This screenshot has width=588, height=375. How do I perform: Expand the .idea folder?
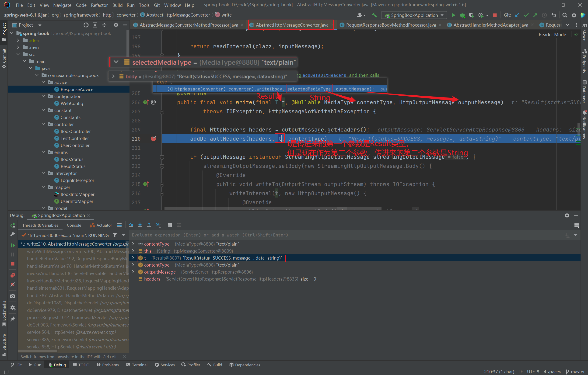point(18,40)
